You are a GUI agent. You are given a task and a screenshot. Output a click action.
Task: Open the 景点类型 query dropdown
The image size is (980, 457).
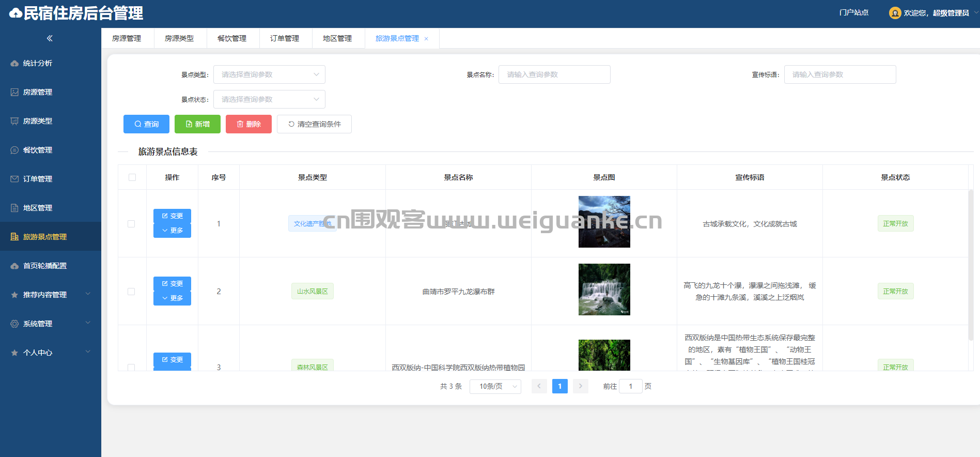(x=269, y=74)
